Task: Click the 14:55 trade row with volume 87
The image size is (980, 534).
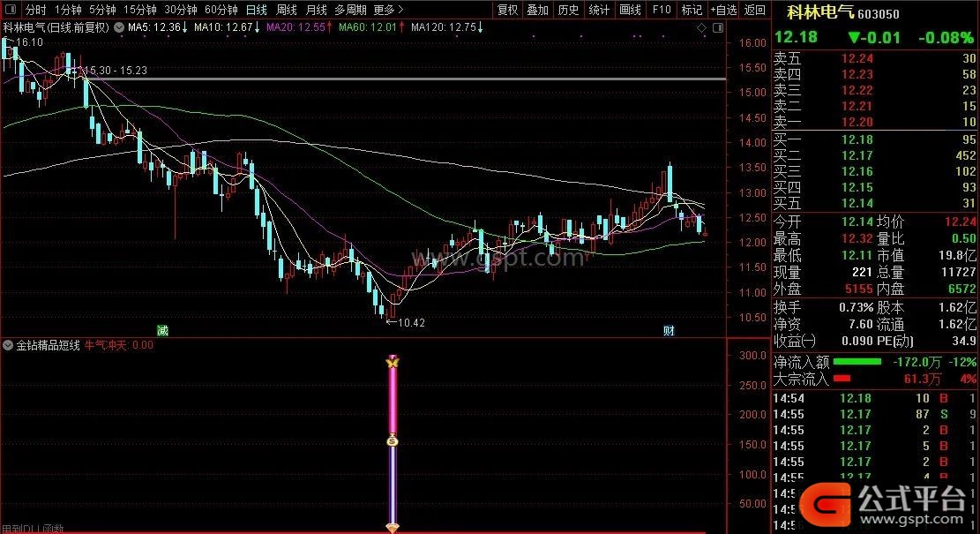Action: point(875,414)
